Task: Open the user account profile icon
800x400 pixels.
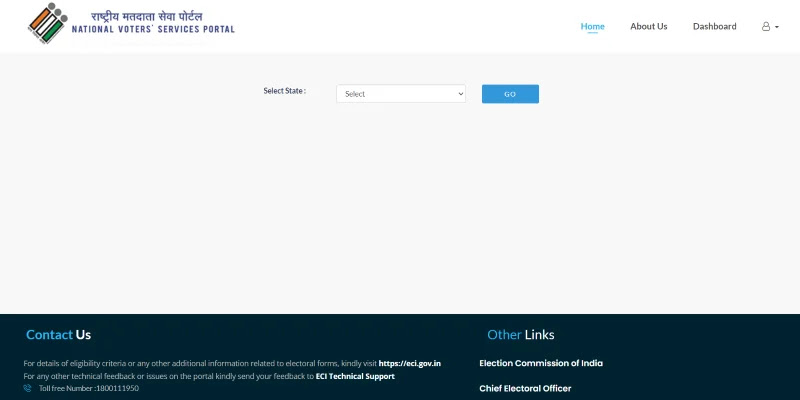Action: pyautogui.click(x=766, y=27)
